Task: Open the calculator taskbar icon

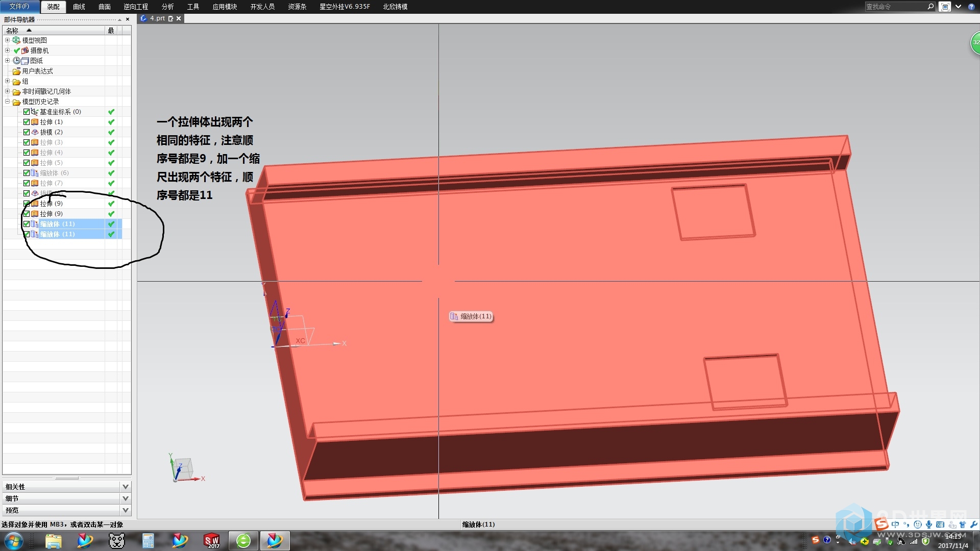Action: point(148,541)
